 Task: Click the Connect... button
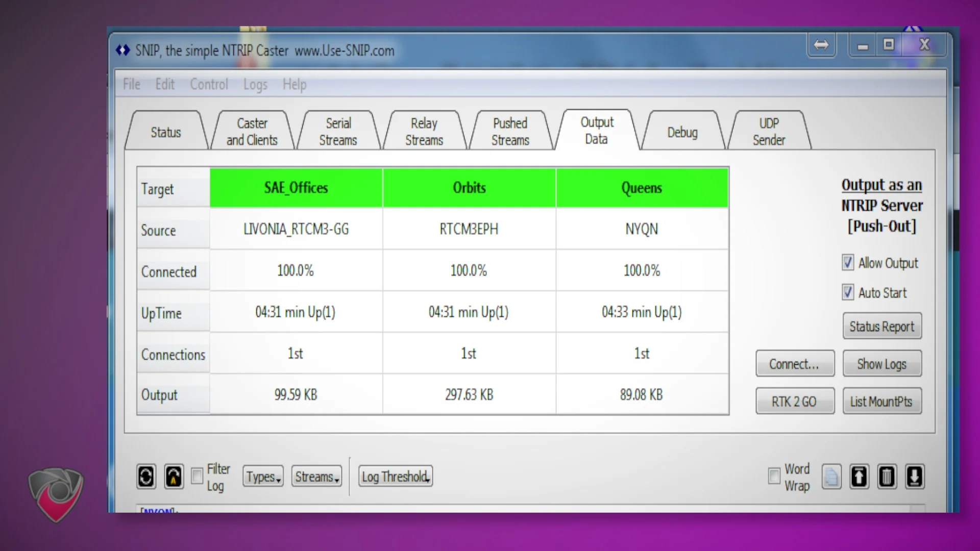coord(795,364)
